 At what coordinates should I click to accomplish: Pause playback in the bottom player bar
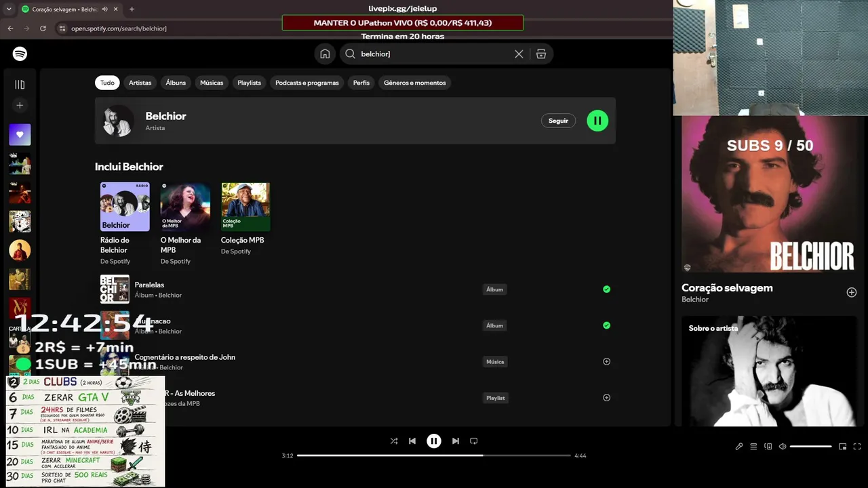pyautogui.click(x=434, y=441)
